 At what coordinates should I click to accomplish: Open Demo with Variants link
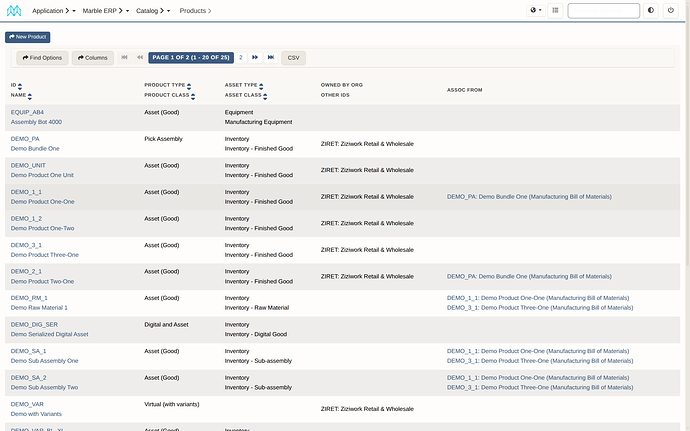pyautogui.click(x=36, y=414)
